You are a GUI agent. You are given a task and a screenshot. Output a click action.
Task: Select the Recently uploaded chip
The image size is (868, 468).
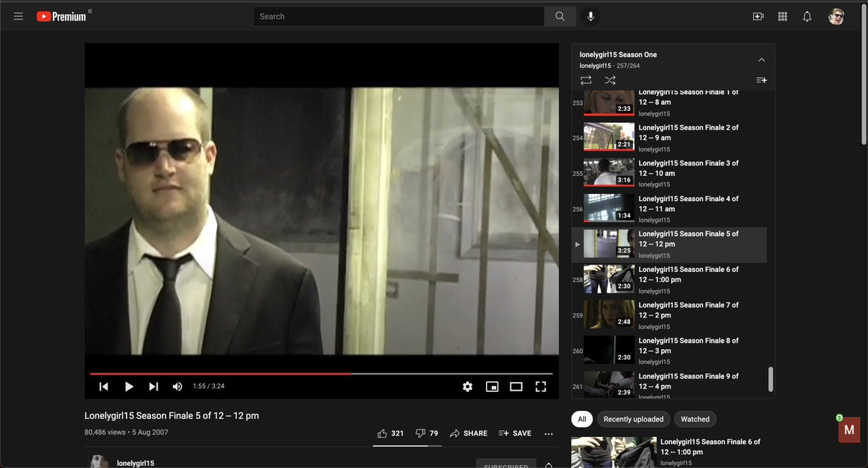click(634, 419)
